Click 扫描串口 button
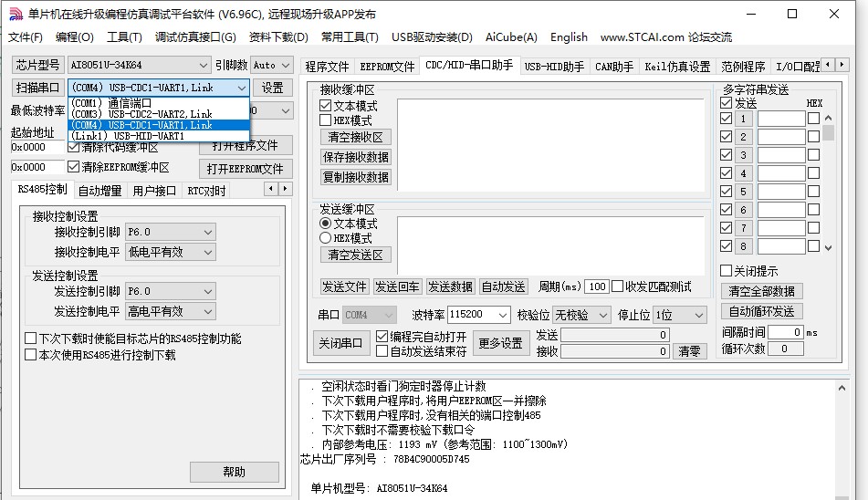Image resolution: width=868 pixels, height=500 pixels. tap(37, 88)
